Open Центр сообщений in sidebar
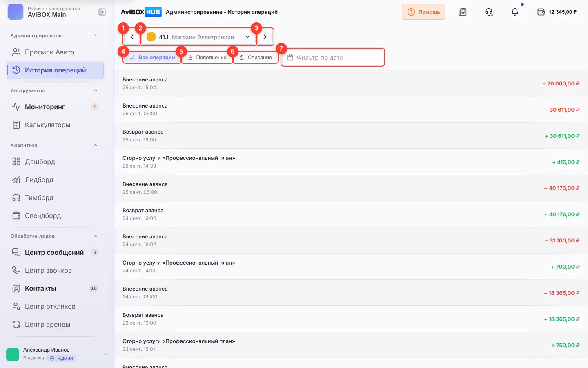Screen dimensions: 588x368 55,252
